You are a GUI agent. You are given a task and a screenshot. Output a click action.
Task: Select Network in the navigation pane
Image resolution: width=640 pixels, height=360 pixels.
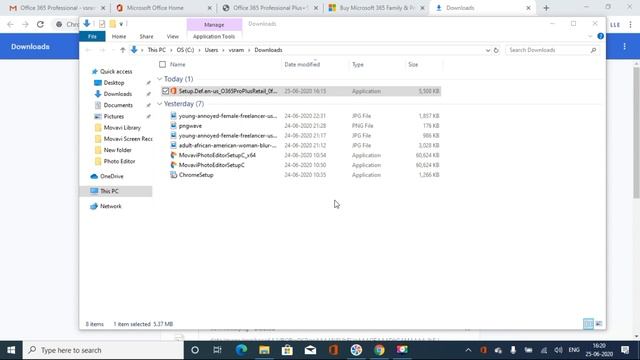click(111, 206)
